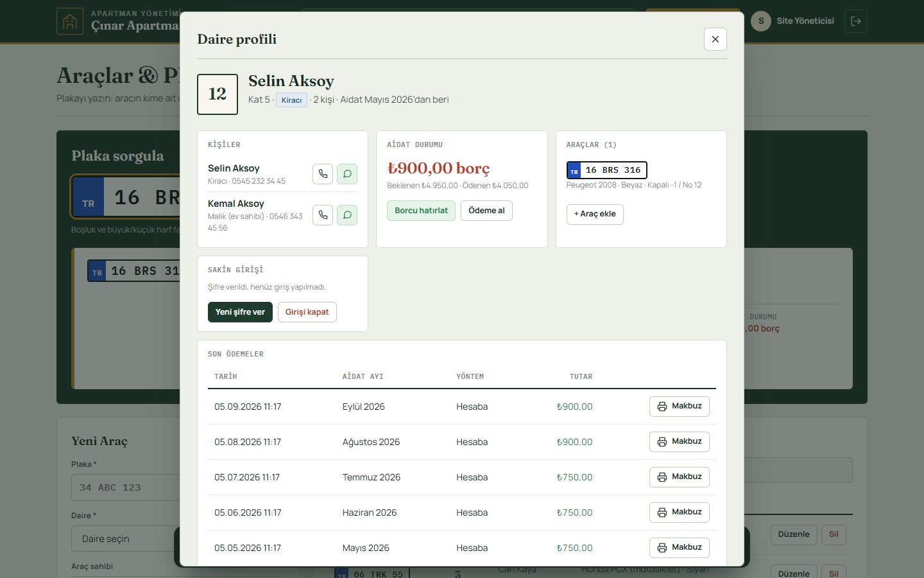Select the apartment number 12 box
Screen dimensions: 924x578
tap(218, 94)
